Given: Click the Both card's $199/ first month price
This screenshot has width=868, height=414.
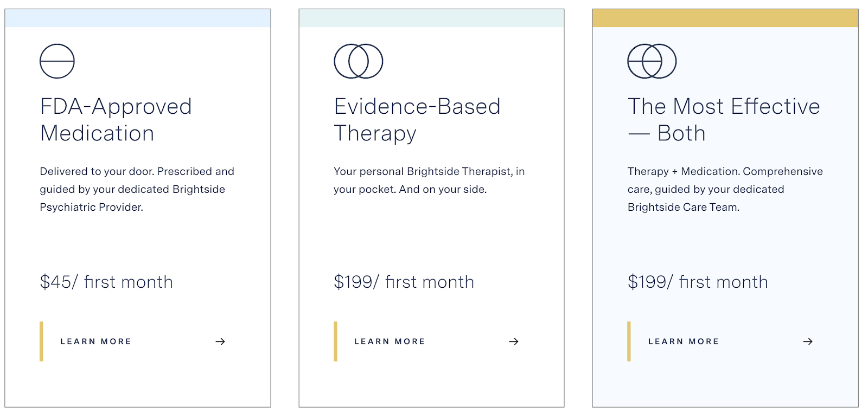Looking at the screenshot, I should (x=698, y=282).
